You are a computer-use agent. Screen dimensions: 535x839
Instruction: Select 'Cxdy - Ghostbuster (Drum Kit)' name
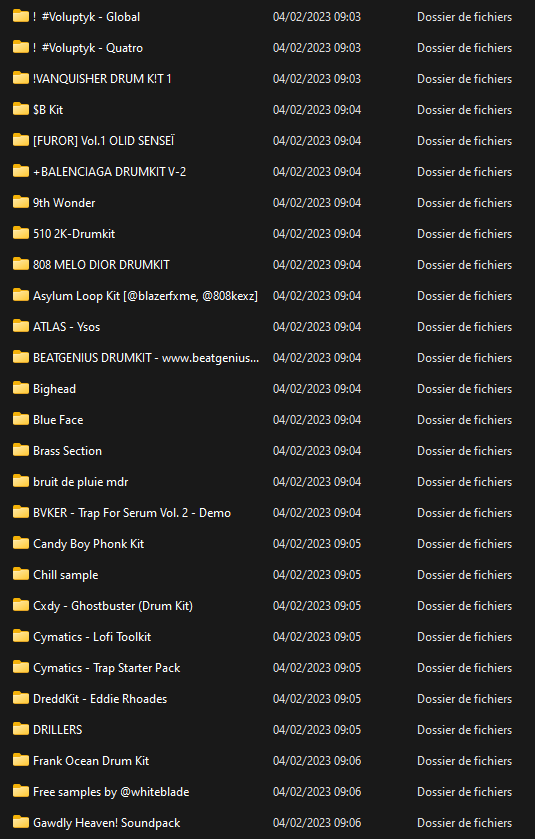(113, 606)
